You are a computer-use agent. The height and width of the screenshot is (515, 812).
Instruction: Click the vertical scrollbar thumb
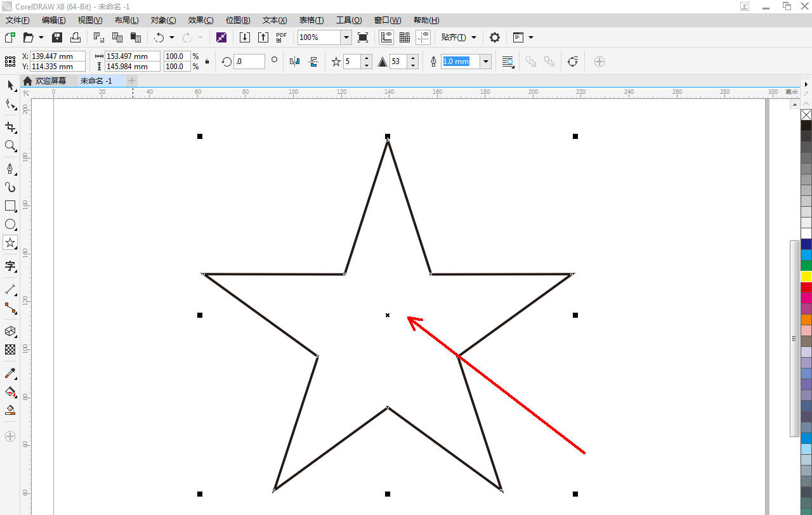[794, 339]
